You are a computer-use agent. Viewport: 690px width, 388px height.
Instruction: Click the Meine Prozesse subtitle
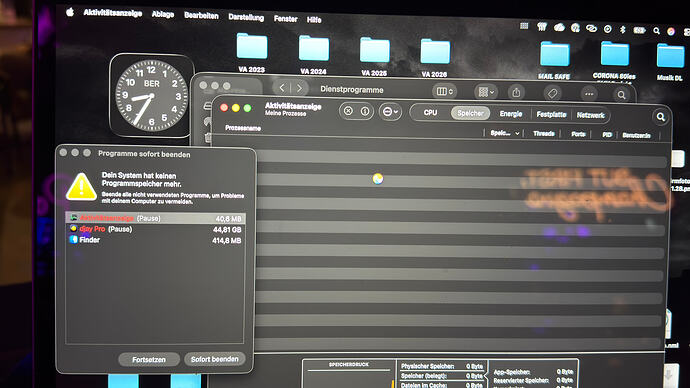(x=286, y=113)
